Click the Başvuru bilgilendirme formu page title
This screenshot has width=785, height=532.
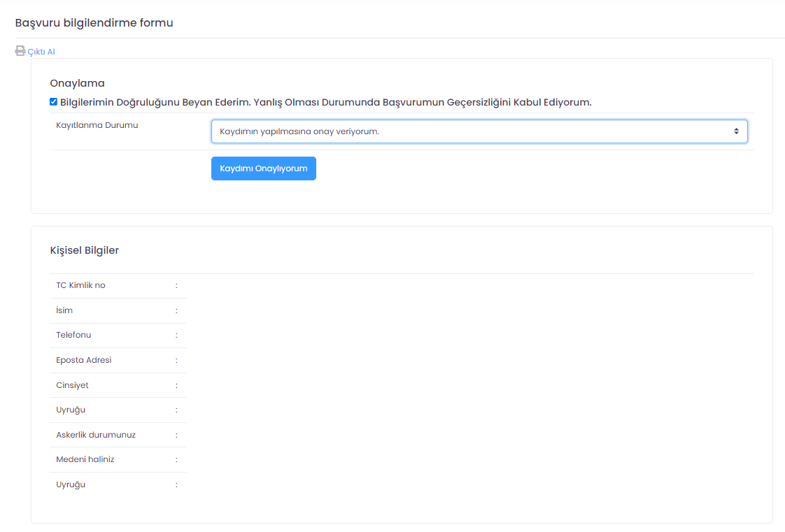point(94,23)
